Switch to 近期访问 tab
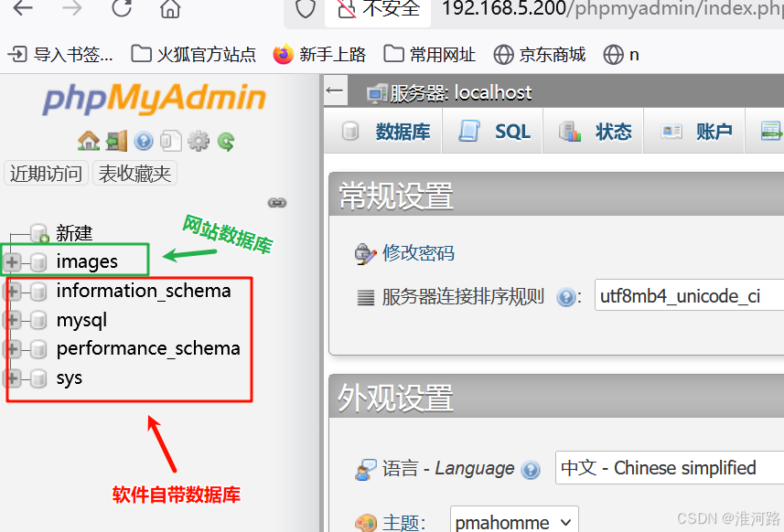 coord(46,174)
